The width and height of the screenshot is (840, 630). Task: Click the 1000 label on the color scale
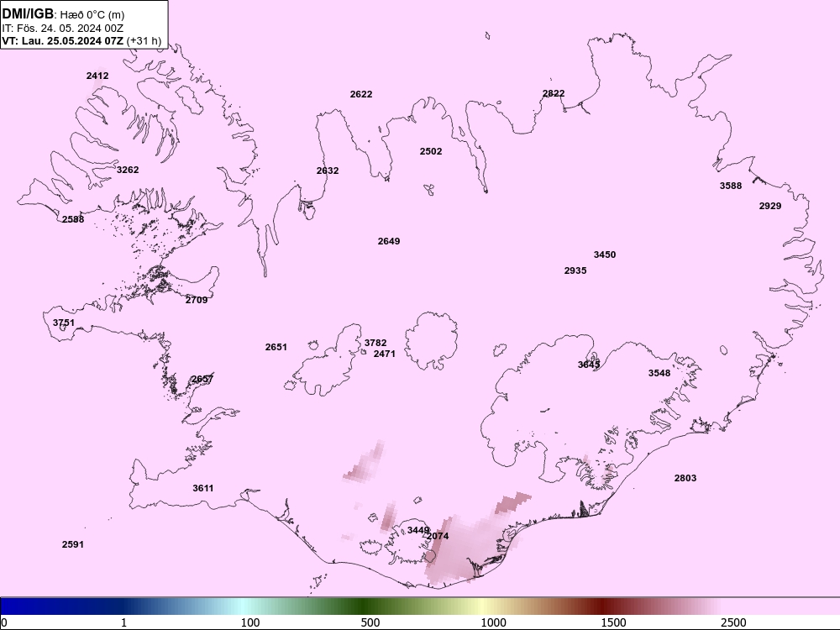coord(493,622)
